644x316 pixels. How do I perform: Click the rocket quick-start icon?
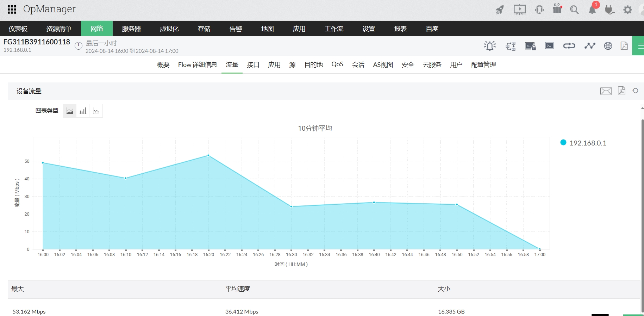click(499, 10)
